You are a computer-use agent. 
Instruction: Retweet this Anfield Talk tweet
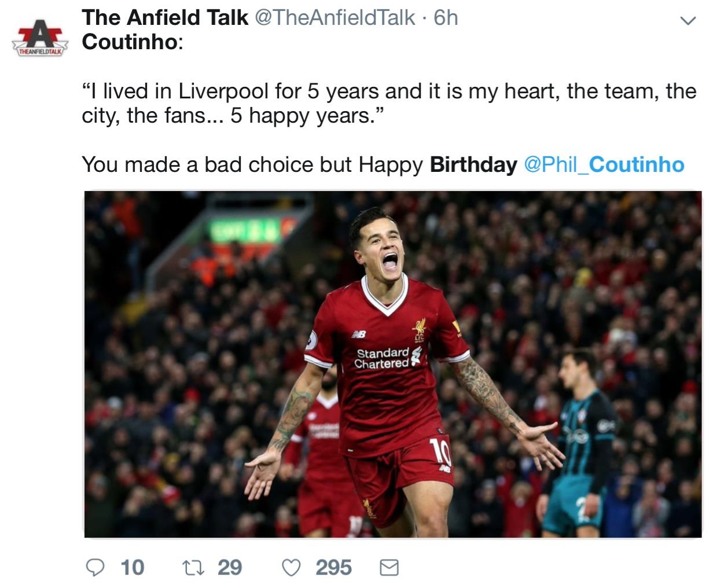click(x=193, y=568)
